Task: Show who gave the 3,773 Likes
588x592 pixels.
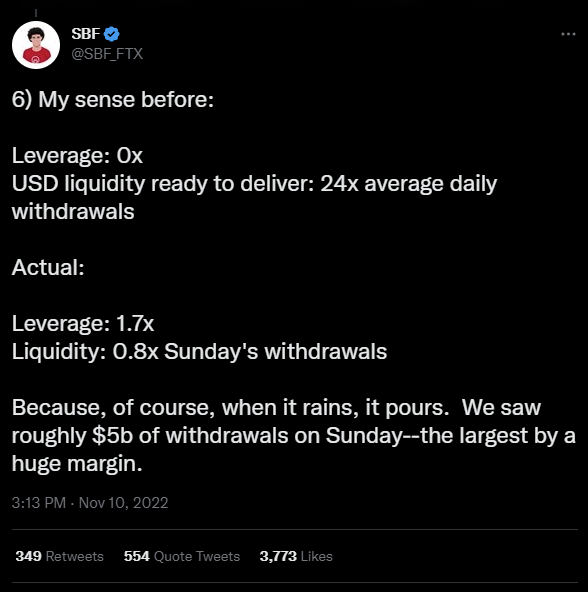Action: click(296, 556)
